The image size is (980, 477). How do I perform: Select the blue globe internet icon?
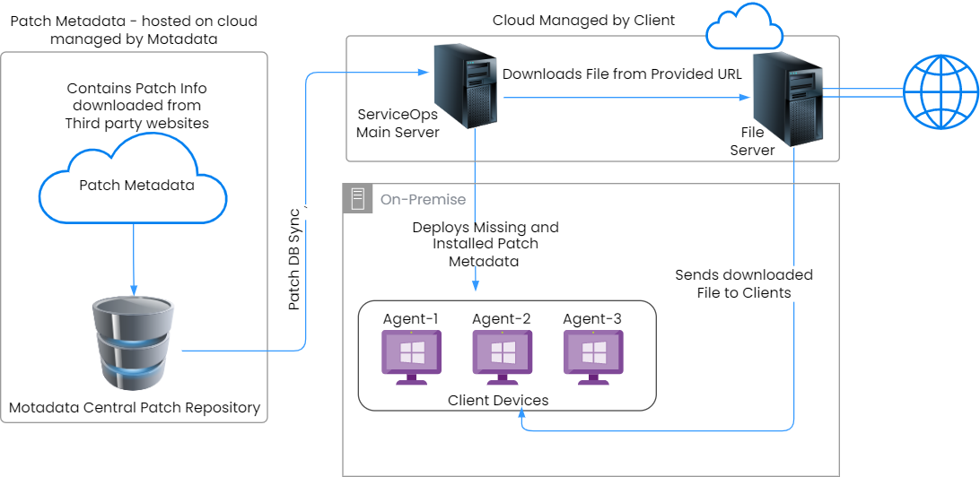coord(941,92)
